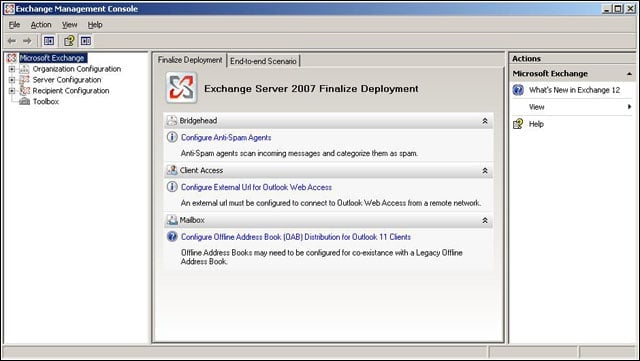The width and height of the screenshot is (640, 361).
Task: Collapse the Client Access section chevron
Action: (x=485, y=171)
